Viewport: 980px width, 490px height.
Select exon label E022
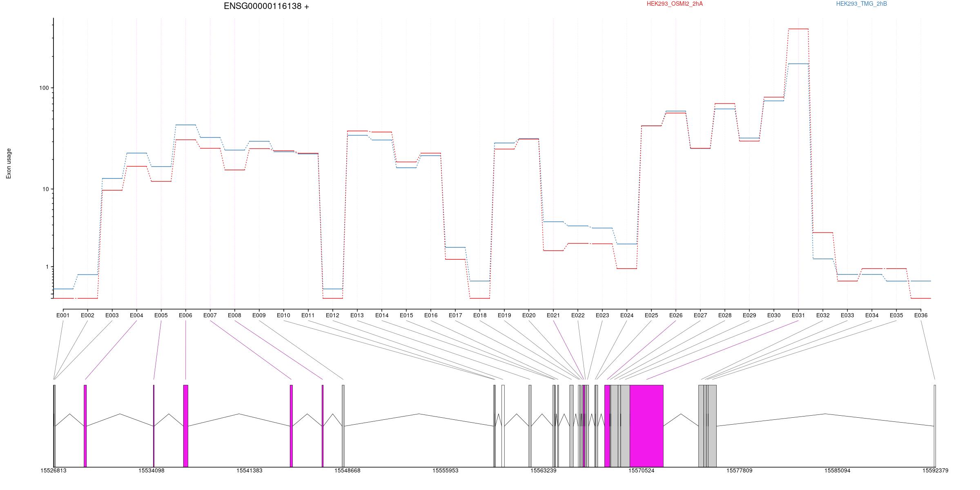tap(578, 315)
